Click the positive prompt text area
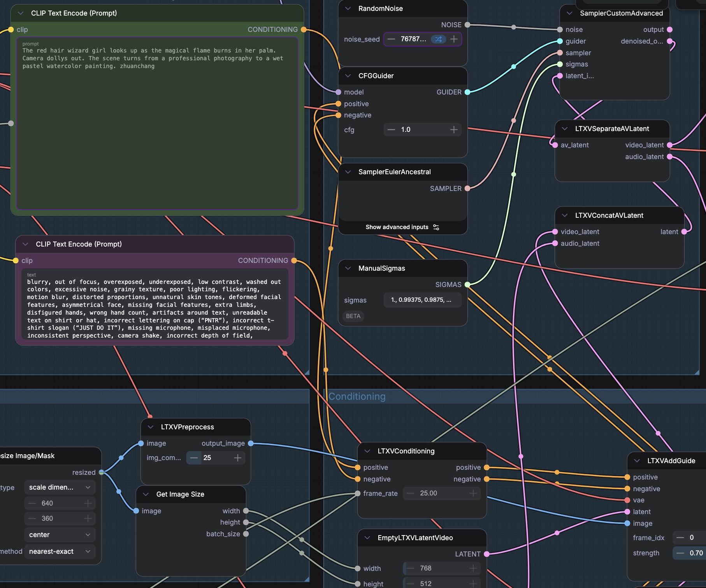706x588 pixels. click(157, 123)
